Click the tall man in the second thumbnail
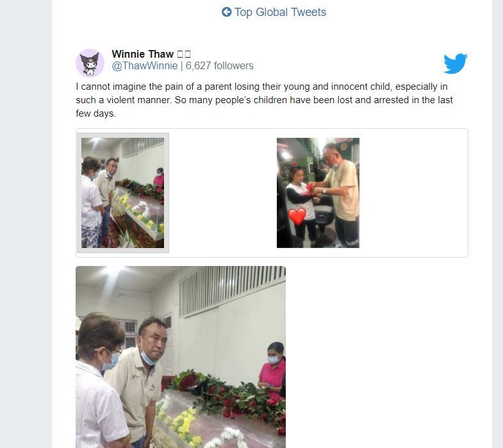This screenshot has height=448, width=503. point(342,192)
